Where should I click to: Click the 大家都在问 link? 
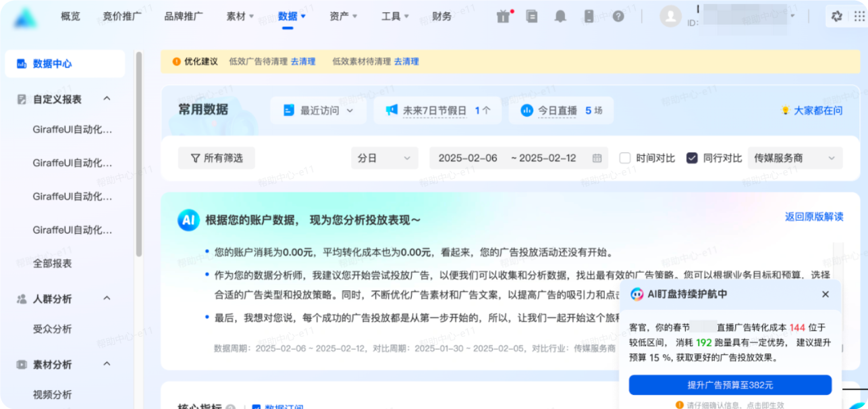click(x=818, y=110)
